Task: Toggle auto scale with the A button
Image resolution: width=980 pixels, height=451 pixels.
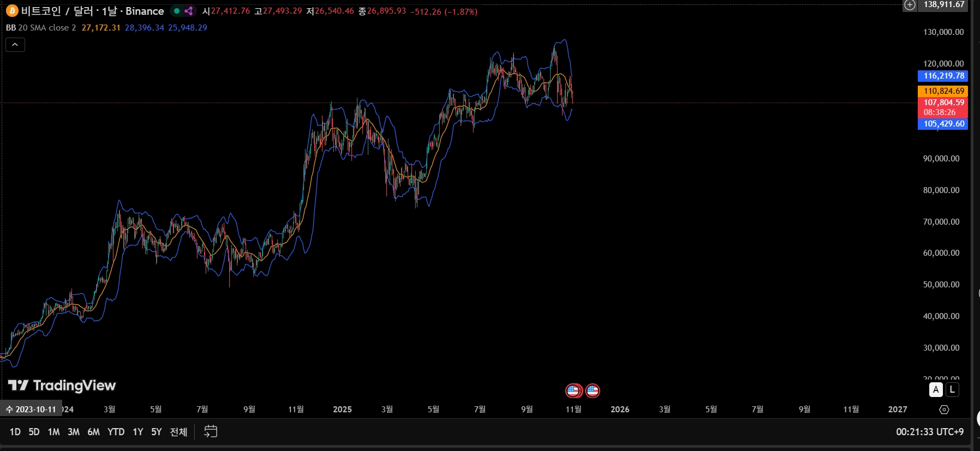Action: pyautogui.click(x=936, y=389)
